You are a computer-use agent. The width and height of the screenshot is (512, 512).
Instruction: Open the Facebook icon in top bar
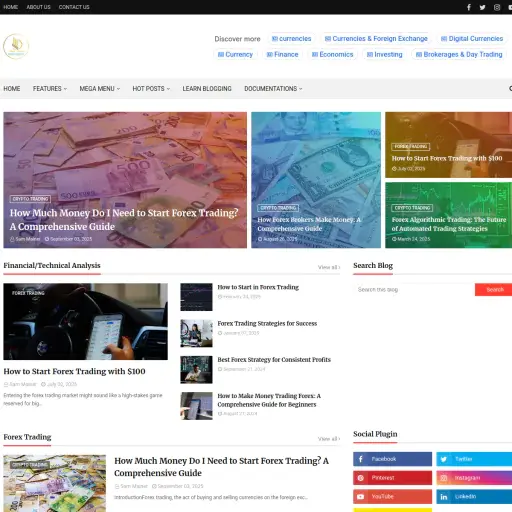pyautogui.click(x=469, y=7)
